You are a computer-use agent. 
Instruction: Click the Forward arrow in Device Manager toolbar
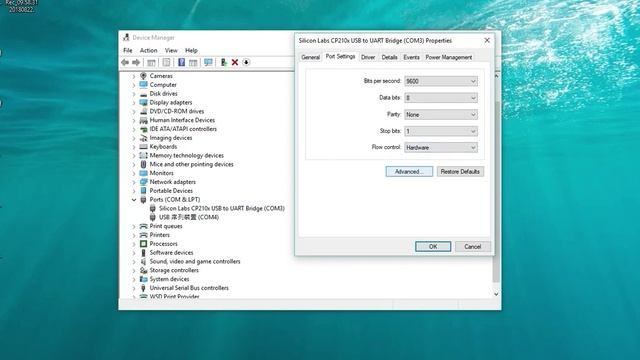[136, 62]
